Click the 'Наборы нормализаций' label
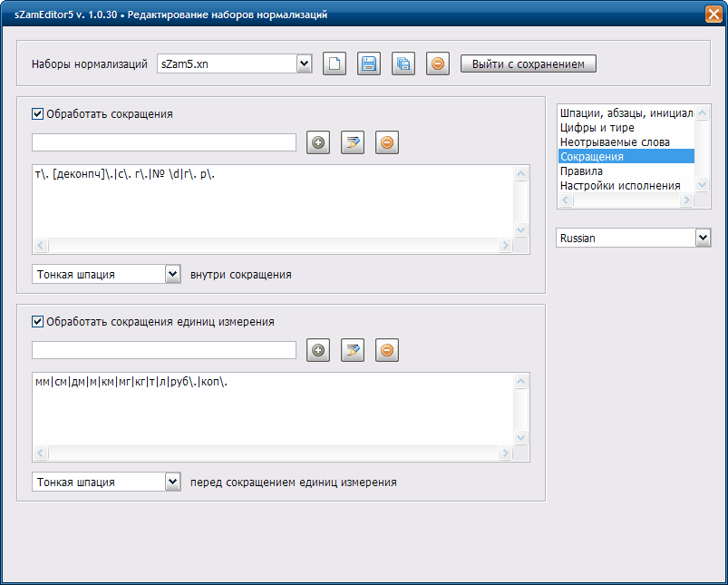 tap(90, 64)
